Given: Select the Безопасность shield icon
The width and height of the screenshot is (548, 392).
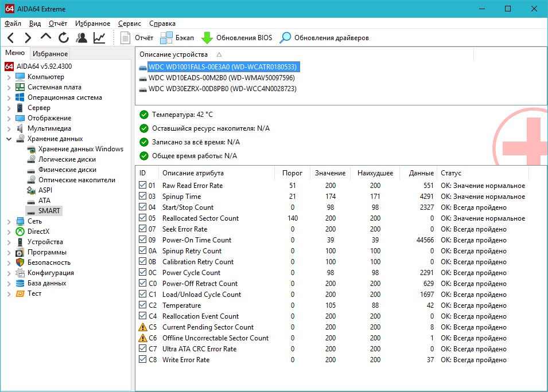Looking at the screenshot, I should point(20,262).
